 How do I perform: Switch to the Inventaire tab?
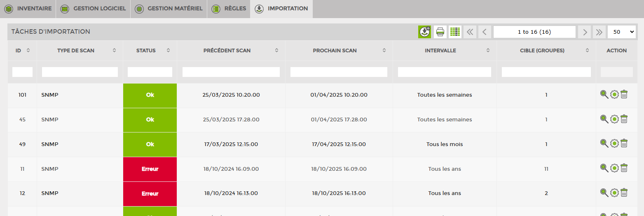pos(28,9)
